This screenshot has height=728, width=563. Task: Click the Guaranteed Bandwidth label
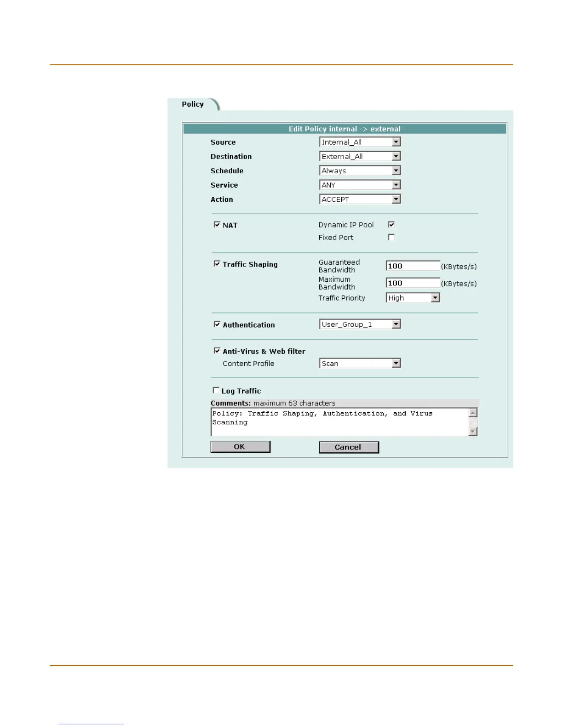click(x=339, y=266)
